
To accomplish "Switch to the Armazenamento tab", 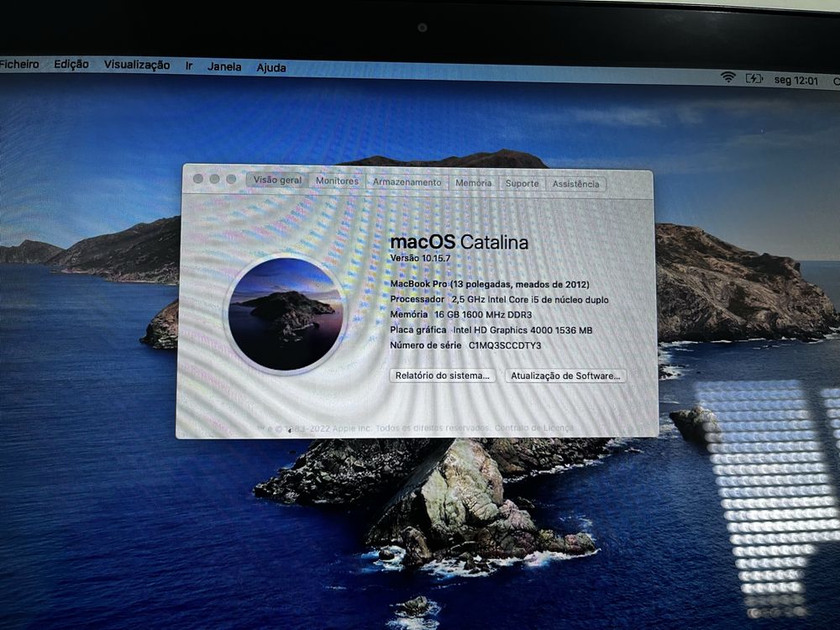I will point(407,182).
